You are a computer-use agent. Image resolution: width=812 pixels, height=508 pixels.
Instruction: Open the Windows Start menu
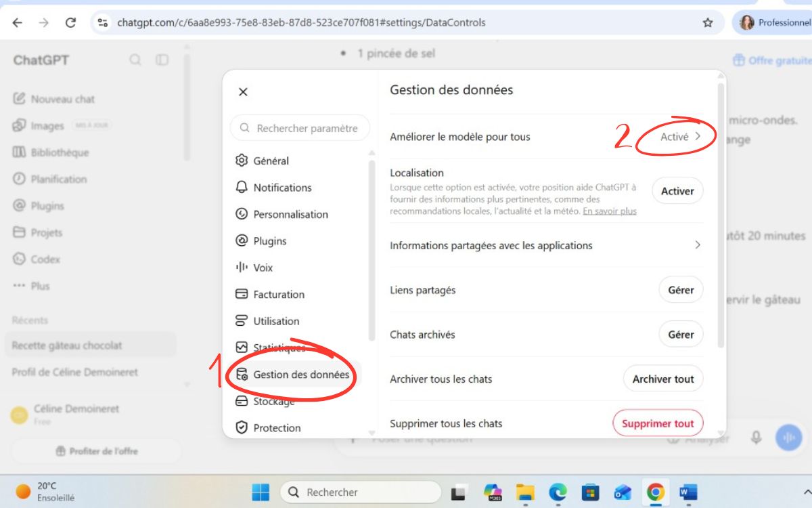pos(260,492)
